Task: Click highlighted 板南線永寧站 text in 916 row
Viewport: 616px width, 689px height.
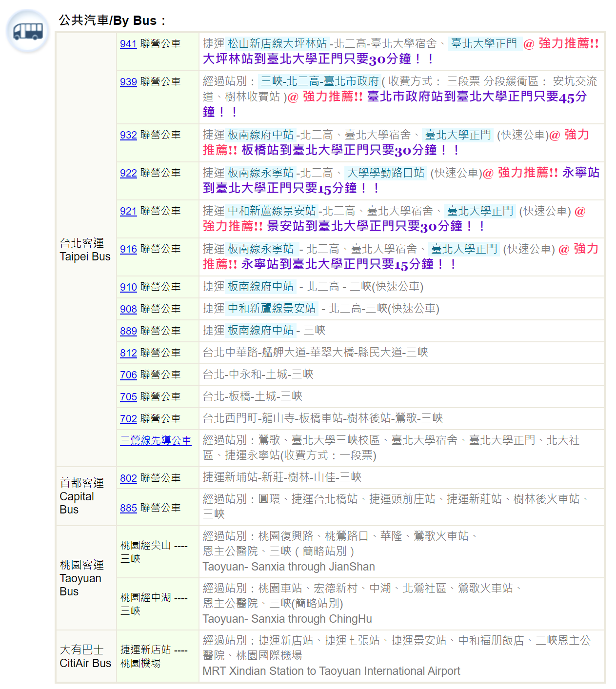Action: point(261,249)
